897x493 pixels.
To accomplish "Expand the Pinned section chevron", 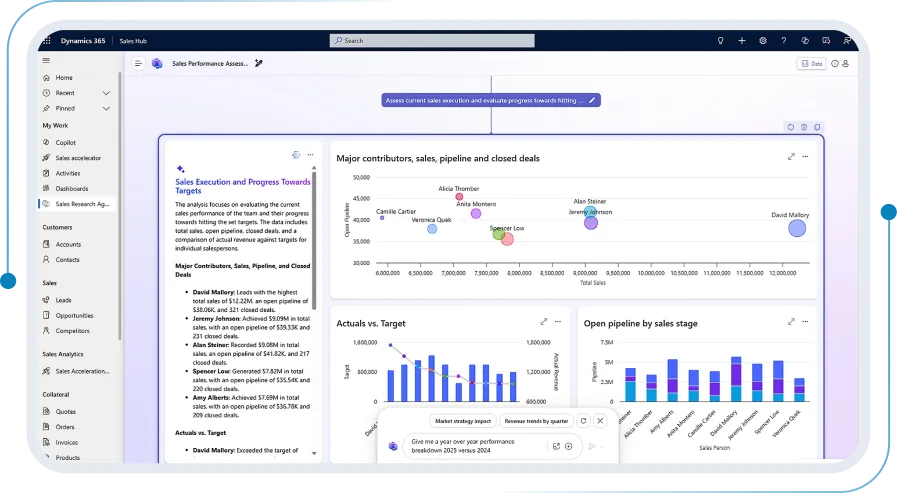I will tap(106, 108).
